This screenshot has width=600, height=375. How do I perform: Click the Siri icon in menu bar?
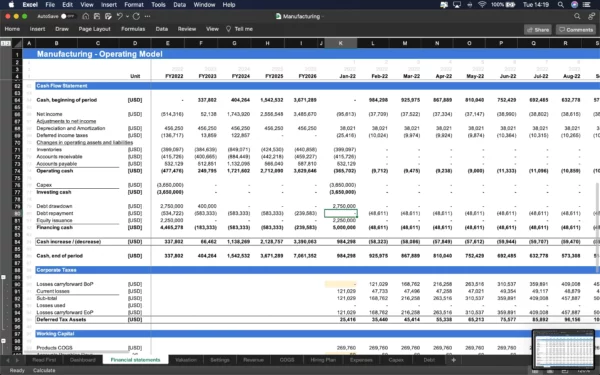coord(574,5)
